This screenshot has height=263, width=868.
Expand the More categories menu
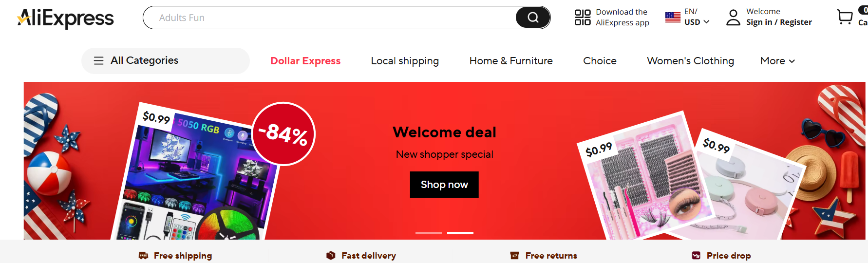[x=777, y=61]
